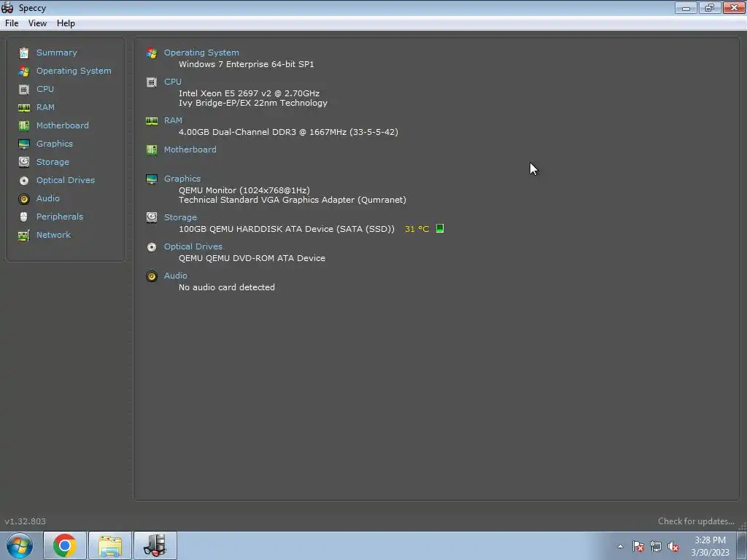747x560 pixels.
Task: Open the CPU heading link in summary
Action: (x=172, y=82)
